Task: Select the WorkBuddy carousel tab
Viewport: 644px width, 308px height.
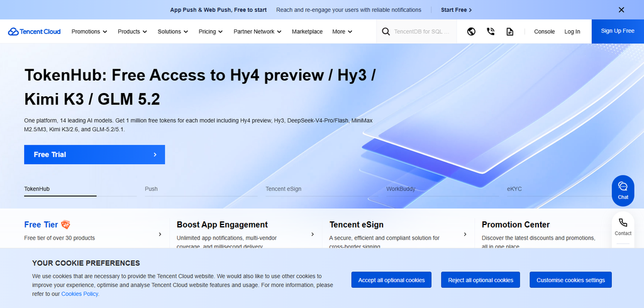Action: (x=443, y=189)
